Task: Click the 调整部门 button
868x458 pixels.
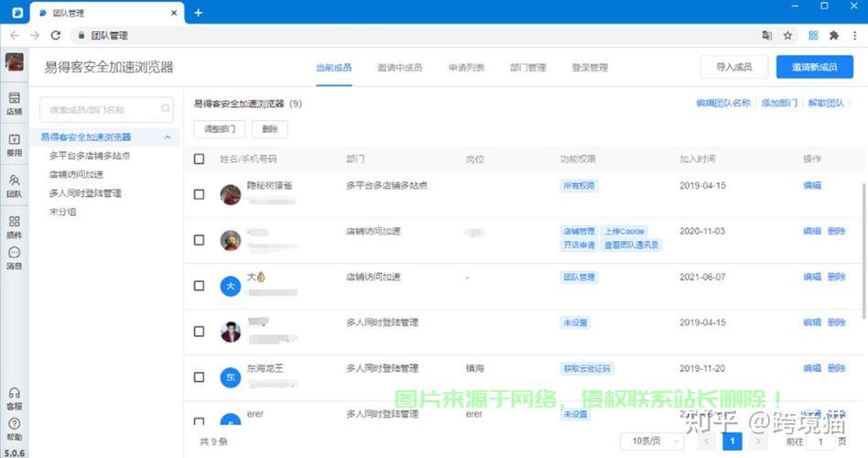Action: point(219,129)
